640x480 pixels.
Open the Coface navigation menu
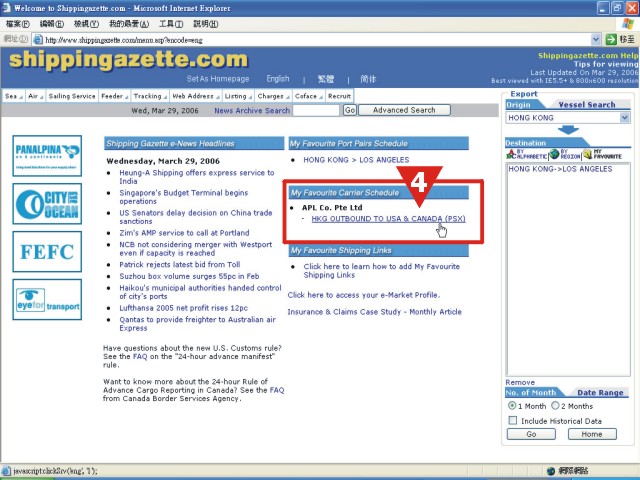pyautogui.click(x=308, y=96)
